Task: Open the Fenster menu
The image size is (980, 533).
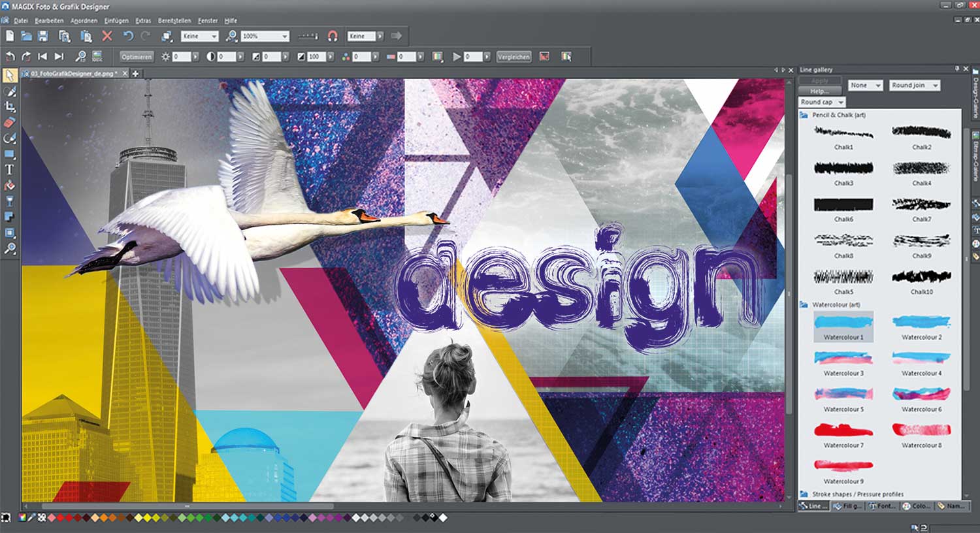Action: point(208,20)
